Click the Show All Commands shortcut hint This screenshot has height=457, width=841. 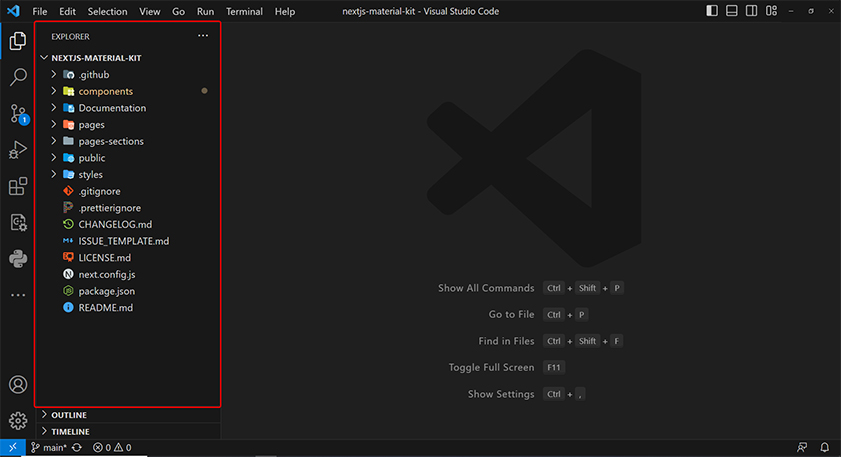[x=530, y=288]
